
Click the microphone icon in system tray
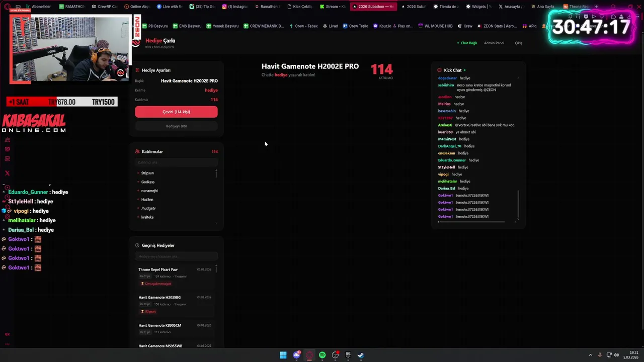coord(600,355)
